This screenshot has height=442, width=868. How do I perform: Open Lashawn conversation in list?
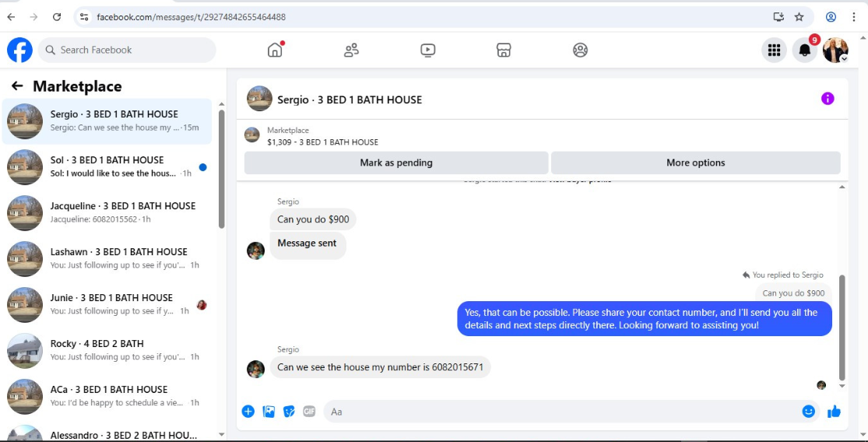click(x=107, y=259)
